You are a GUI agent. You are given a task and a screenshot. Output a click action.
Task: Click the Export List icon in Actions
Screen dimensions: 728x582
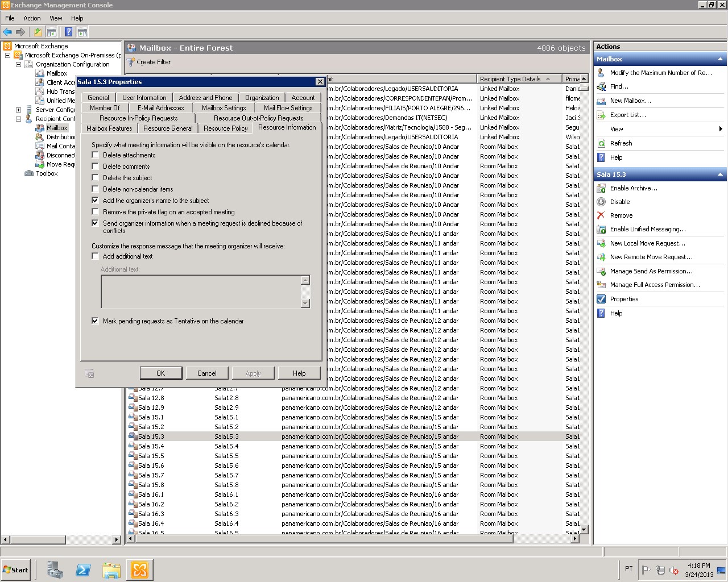click(601, 115)
